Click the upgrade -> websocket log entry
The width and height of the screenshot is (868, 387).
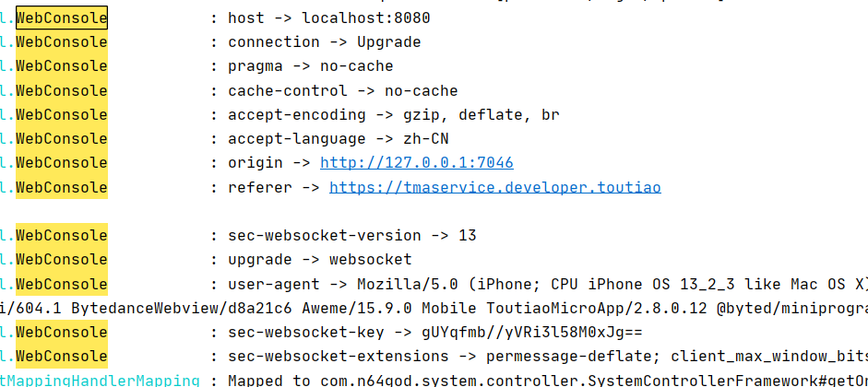pyautogui.click(x=319, y=260)
